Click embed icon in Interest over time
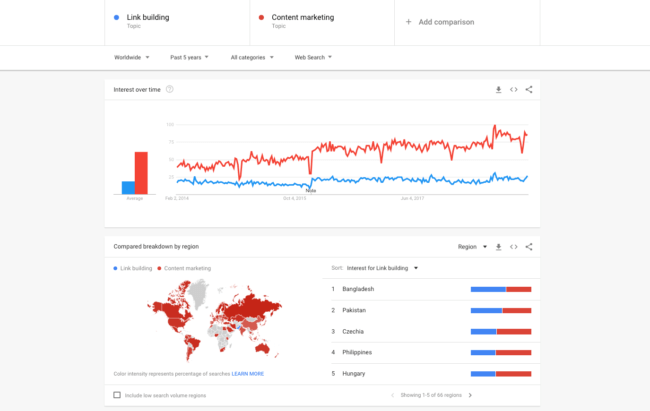The image size is (650, 411). (x=513, y=89)
